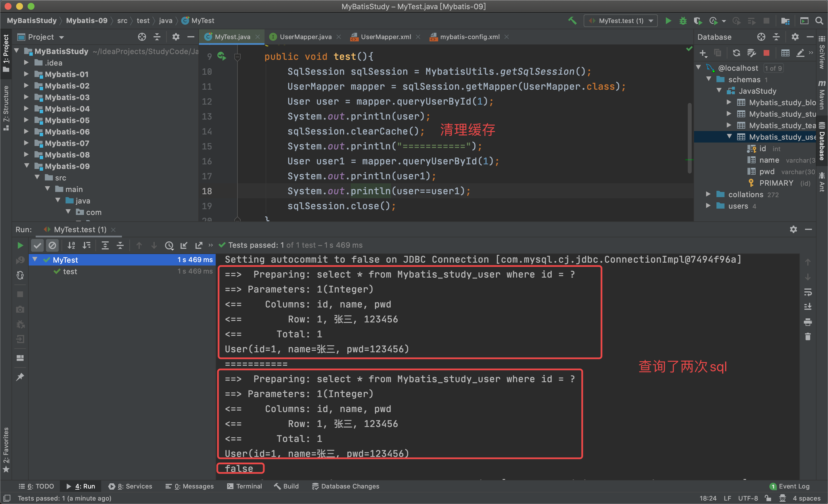The width and height of the screenshot is (828, 504).
Task: Open table editor icon in Database toolbar
Action: point(785,53)
